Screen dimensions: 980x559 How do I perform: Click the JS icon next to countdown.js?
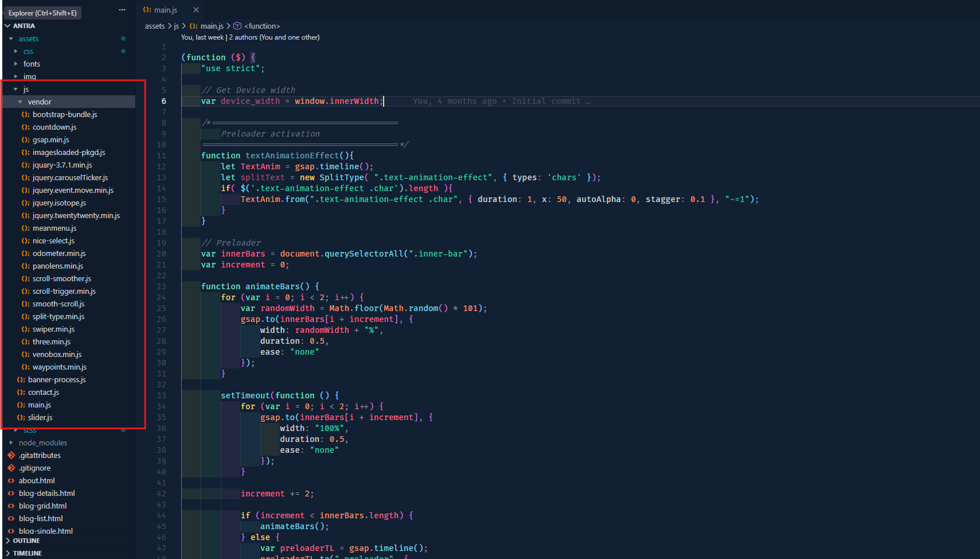tap(25, 127)
